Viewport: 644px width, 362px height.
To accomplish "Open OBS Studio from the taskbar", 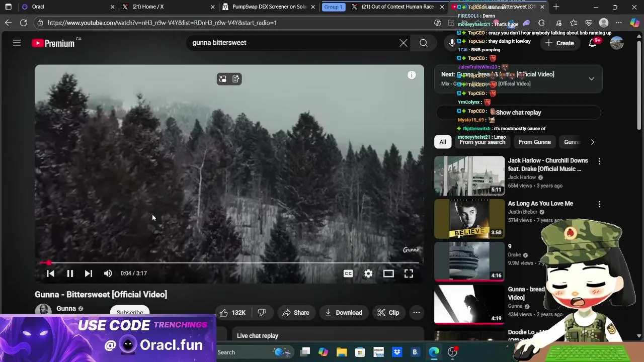I will click(x=452, y=352).
